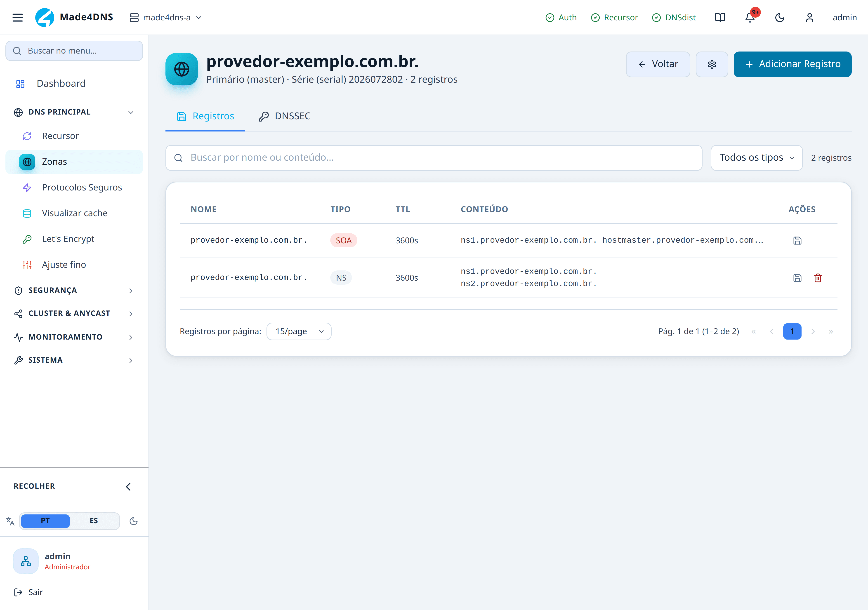Go to next page arrow
868x610 pixels.
tap(813, 331)
